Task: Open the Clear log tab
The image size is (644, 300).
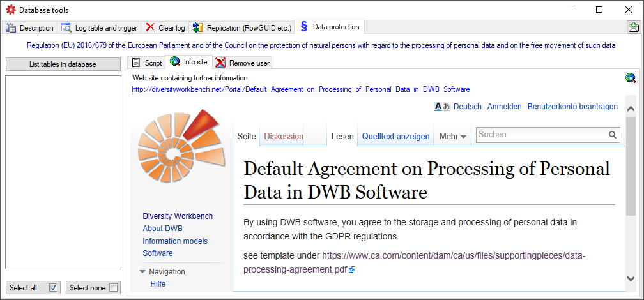Action: click(165, 28)
